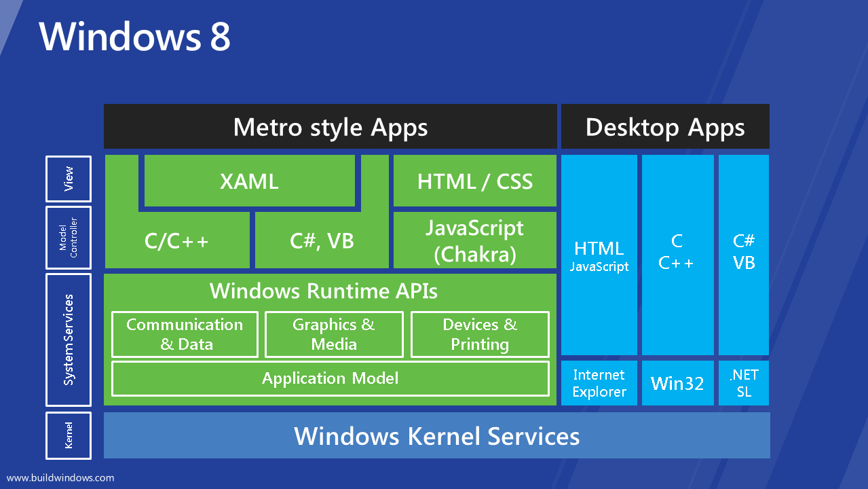Screen dimensions: 868x489
Task: Select the XAML block
Action: pos(248,181)
